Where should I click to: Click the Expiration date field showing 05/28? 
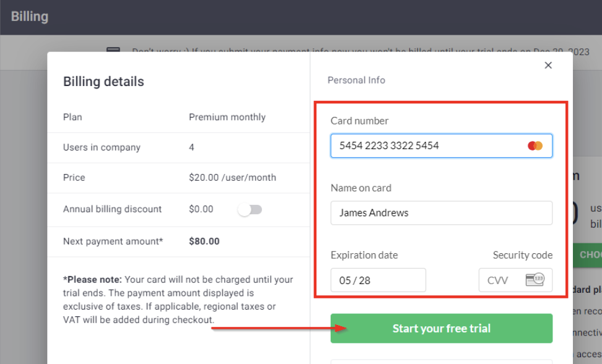point(378,280)
